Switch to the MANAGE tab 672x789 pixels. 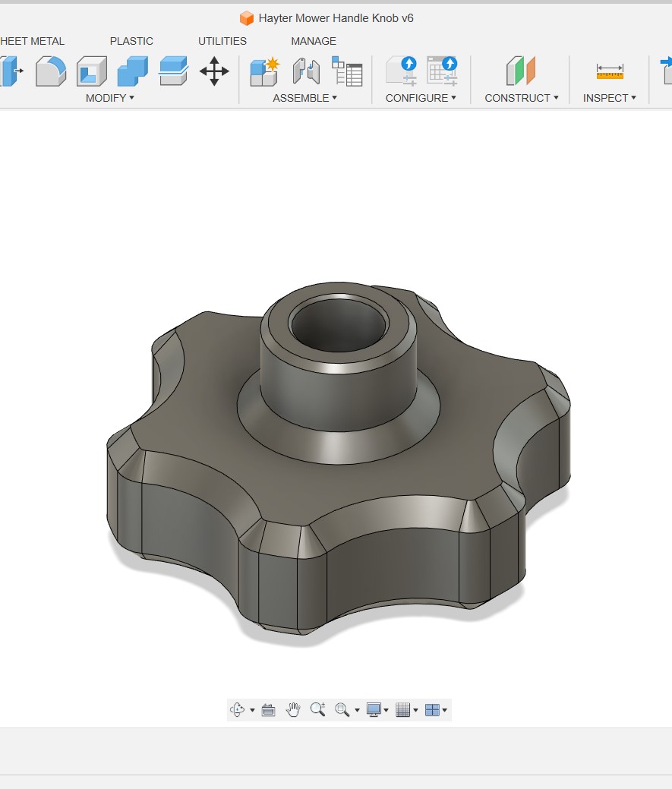pyautogui.click(x=314, y=41)
